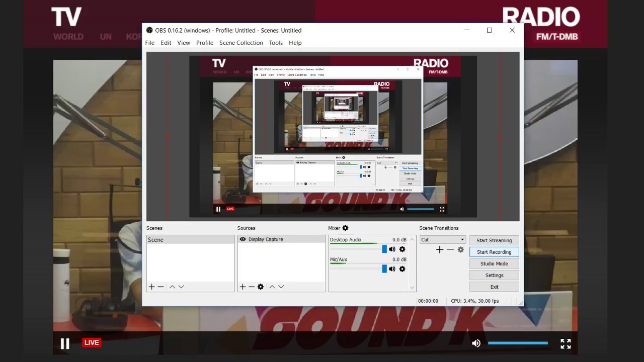The height and width of the screenshot is (362, 644).
Task: Enable Studio Mode
Action: 494,263
